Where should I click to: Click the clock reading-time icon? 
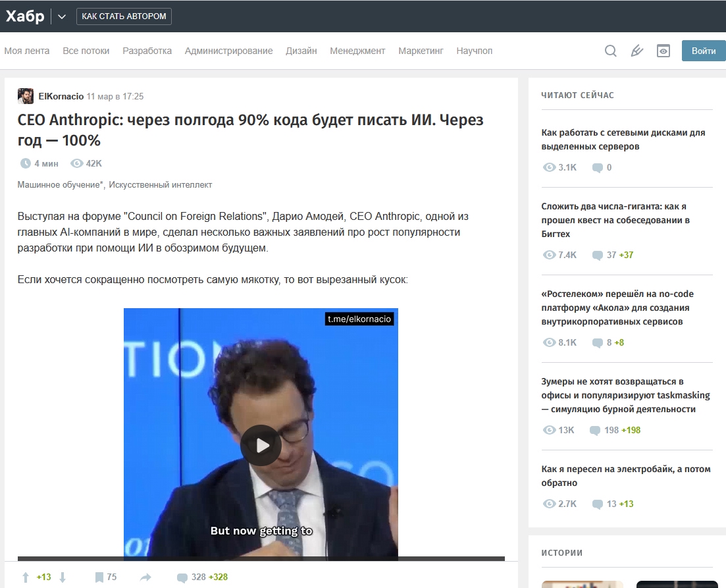(25, 163)
